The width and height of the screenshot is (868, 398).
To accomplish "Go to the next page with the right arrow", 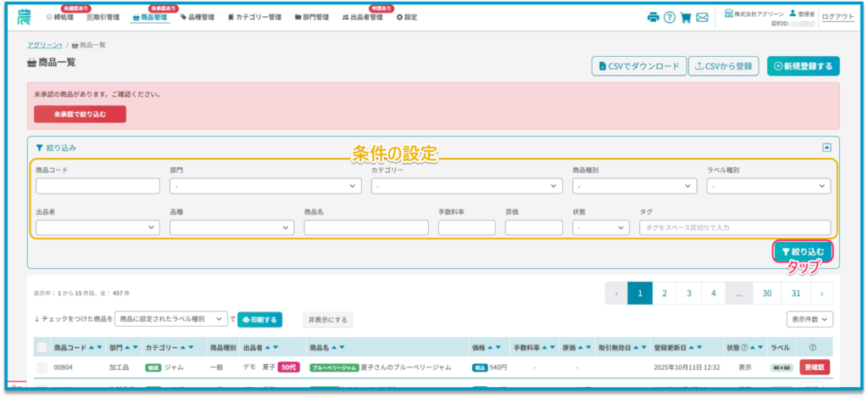I will pyautogui.click(x=821, y=293).
